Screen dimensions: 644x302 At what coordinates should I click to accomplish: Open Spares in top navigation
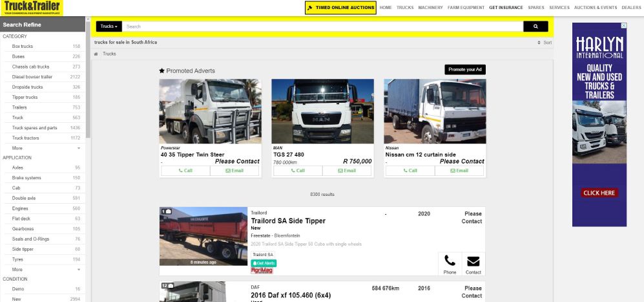click(536, 7)
